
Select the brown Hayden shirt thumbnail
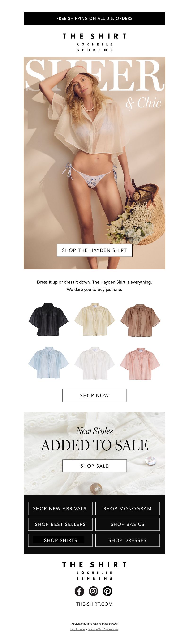[140, 320]
